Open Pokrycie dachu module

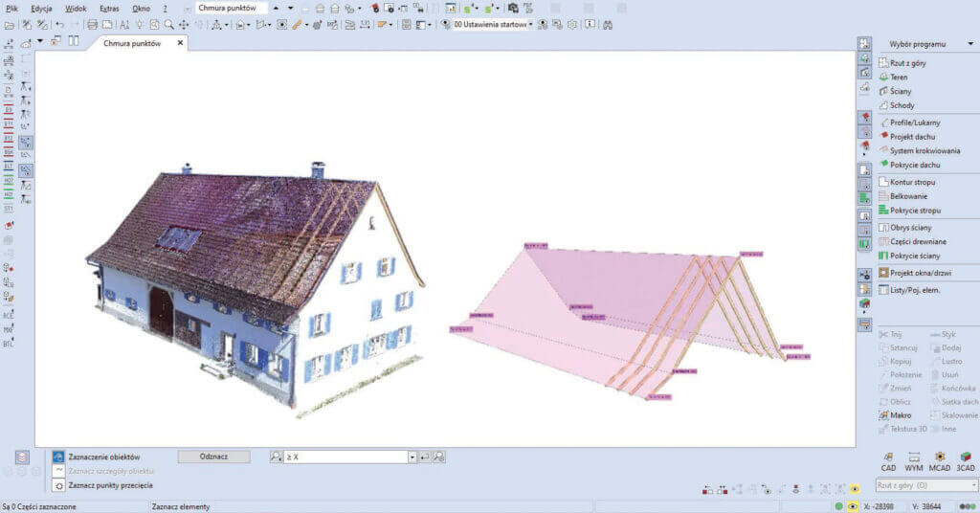pos(909,165)
